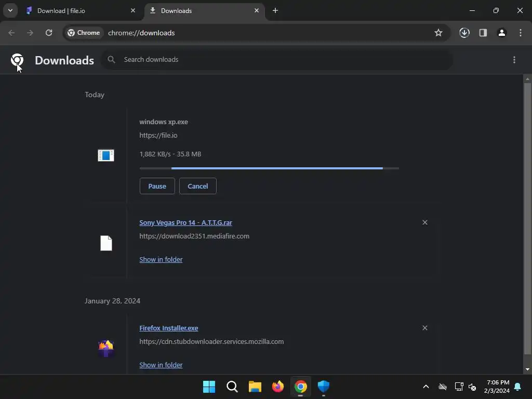Open the Windows Start menu
The width and height of the screenshot is (532, 399).
pos(209,387)
